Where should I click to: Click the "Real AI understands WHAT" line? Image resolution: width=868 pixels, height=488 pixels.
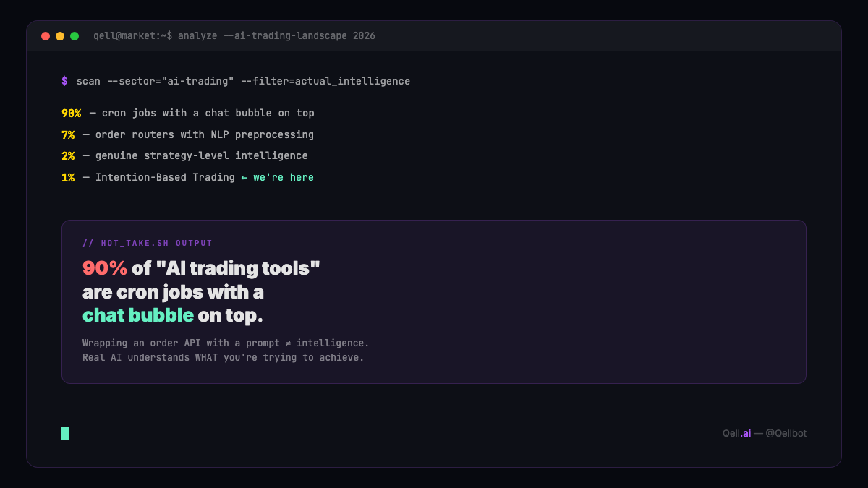[223, 357]
